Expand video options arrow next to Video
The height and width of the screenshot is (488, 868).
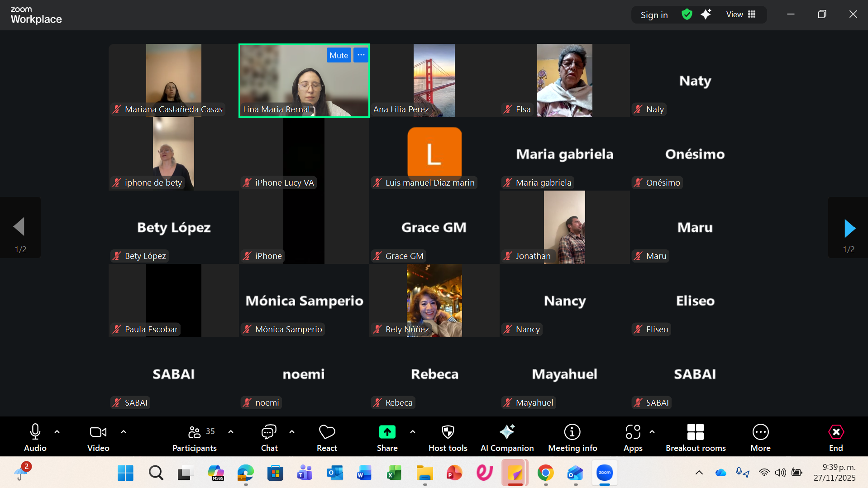coord(124,432)
